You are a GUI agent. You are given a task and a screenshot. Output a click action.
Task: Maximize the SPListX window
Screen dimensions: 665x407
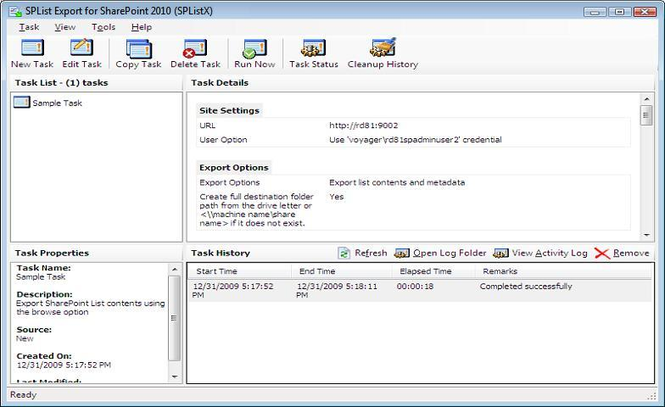pyautogui.click(x=619, y=11)
